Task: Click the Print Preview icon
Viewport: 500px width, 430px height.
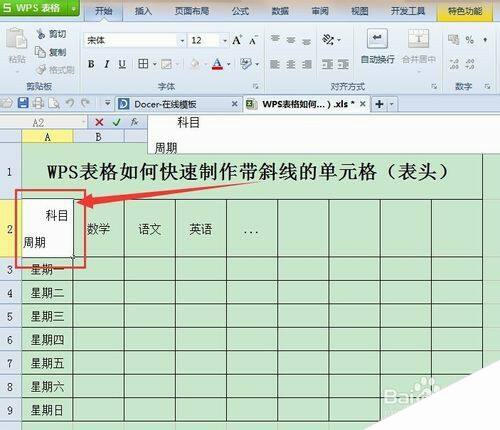Action: pos(54,104)
